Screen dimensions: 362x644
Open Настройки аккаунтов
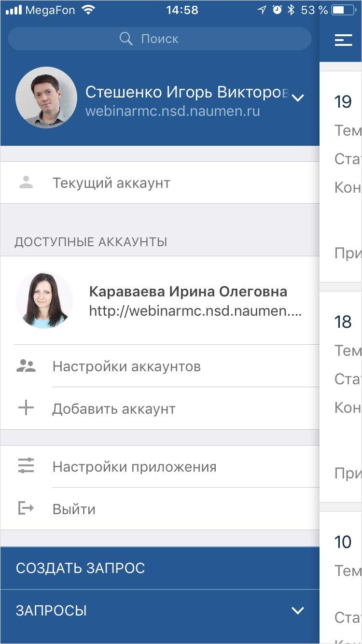point(126,366)
